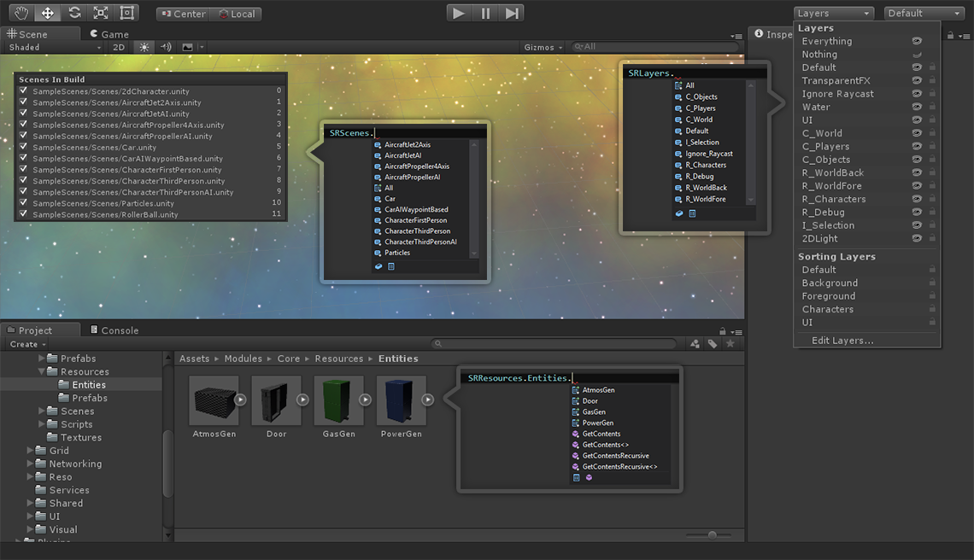This screenshot has width=974, height=560.
Task: Toggle scene lighting sun icon
Action: click(x=144, y=47)
